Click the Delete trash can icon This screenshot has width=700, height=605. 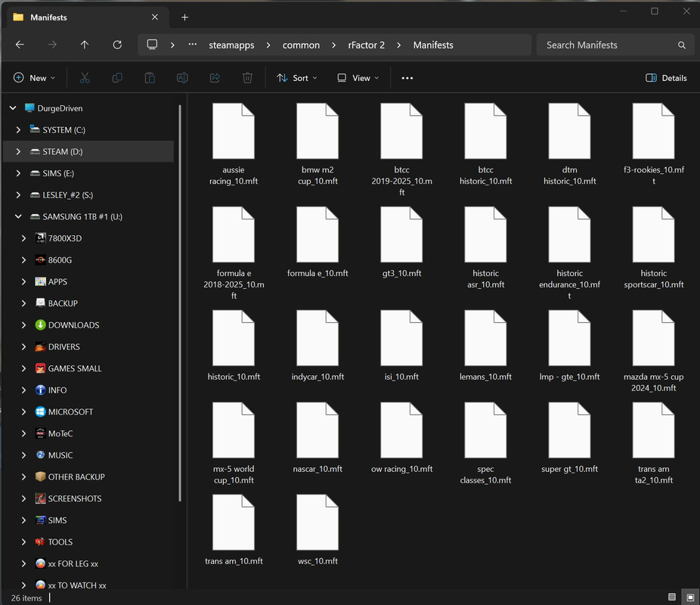(x=247, y=78)
